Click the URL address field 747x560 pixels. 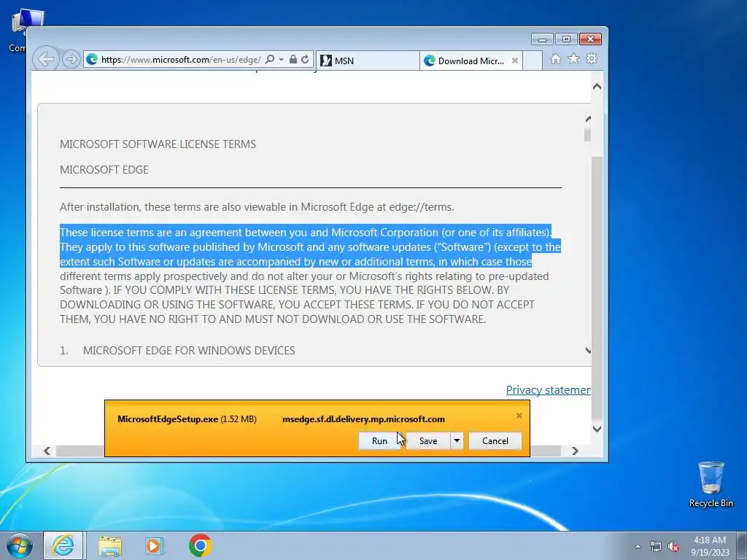181,60
